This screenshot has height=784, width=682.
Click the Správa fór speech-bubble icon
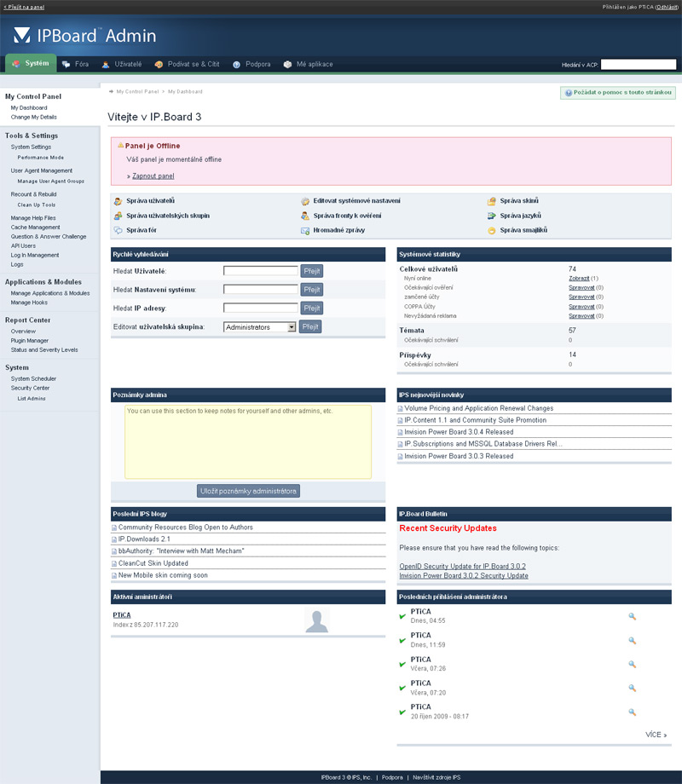(118, 230)
